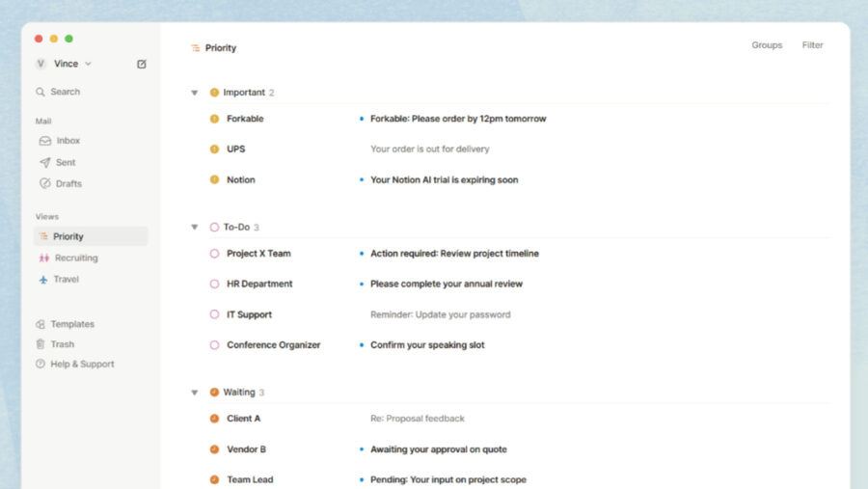The height and width of the screenshot is (489, 868).
Task: Open 'Forkable: Please order by 12pm tomorrow' email
Action: (458, 119)
